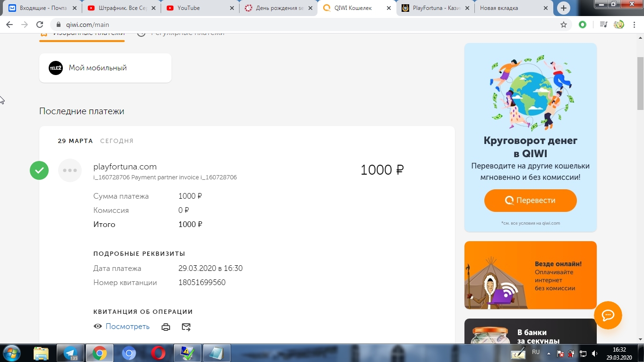The width and height of the screenshot is (644, 362).
Task: Click the Номер квитанции label
Action: pos(125,283)
